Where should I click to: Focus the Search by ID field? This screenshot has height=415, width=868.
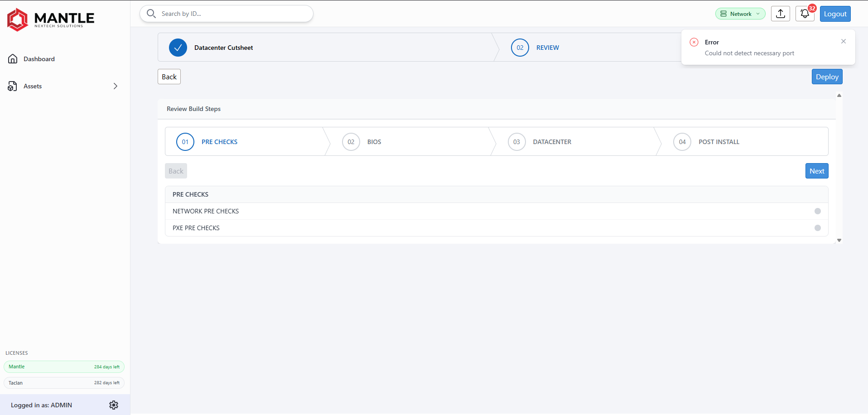227,14
